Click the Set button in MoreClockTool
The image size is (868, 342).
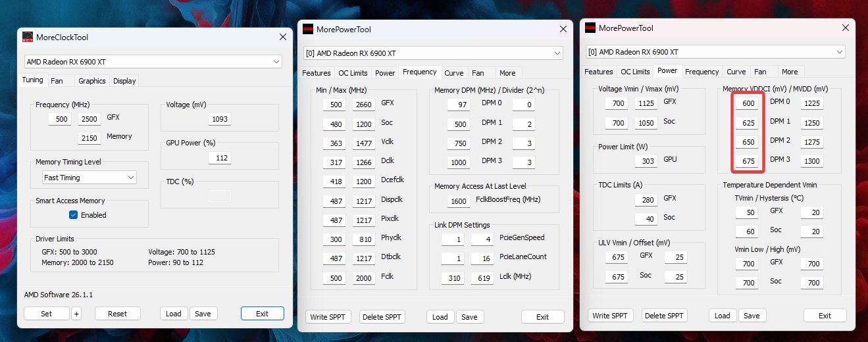(46, 314)
